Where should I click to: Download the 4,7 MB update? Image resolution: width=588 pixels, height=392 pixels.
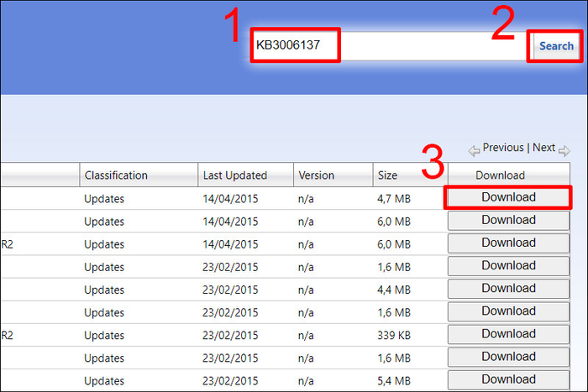pos(508,197)
